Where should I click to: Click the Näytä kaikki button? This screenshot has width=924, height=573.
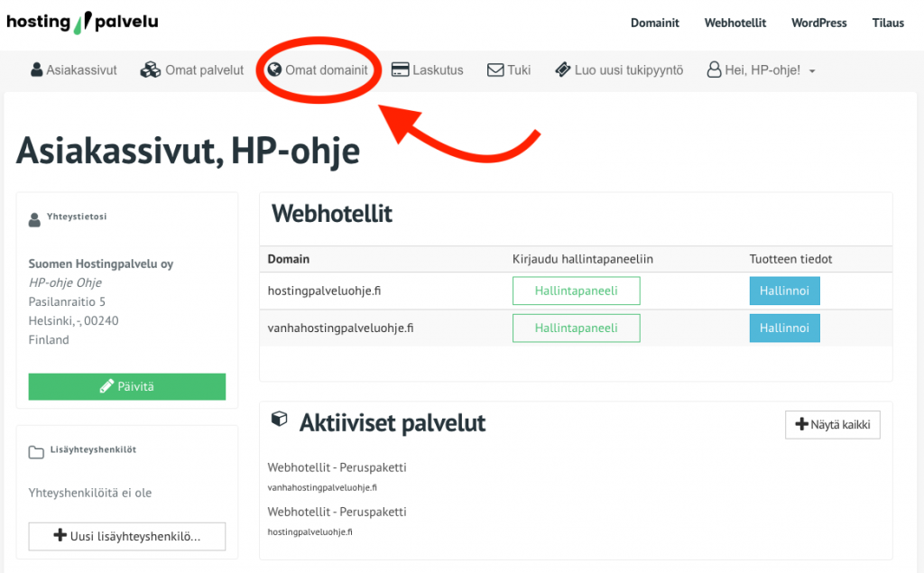pyautogui.click(x=832, y=425)
